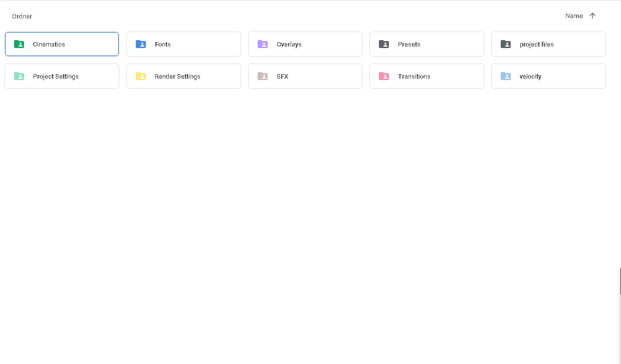Select the Presets folder name

click(x=409, y=44)
